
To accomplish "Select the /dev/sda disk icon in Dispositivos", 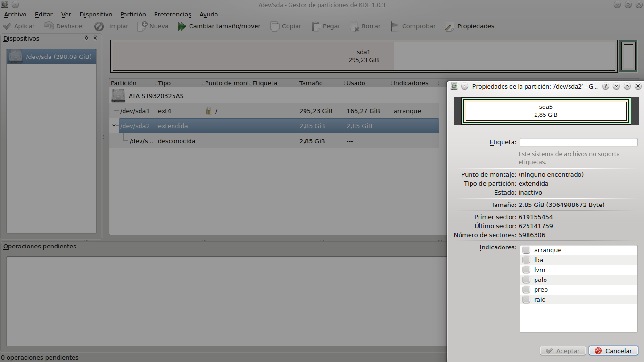I will tap(16, 57).
